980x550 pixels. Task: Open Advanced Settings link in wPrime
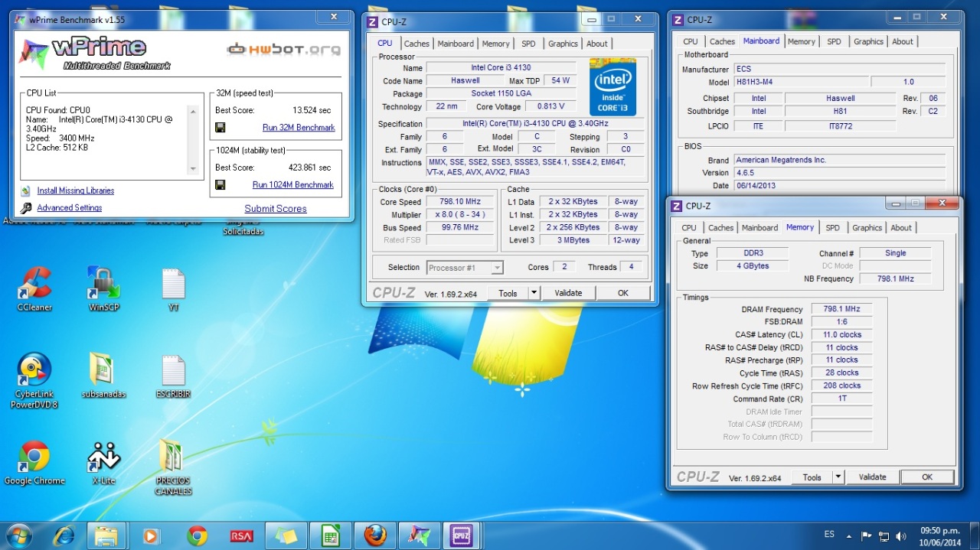coord(70,207)
